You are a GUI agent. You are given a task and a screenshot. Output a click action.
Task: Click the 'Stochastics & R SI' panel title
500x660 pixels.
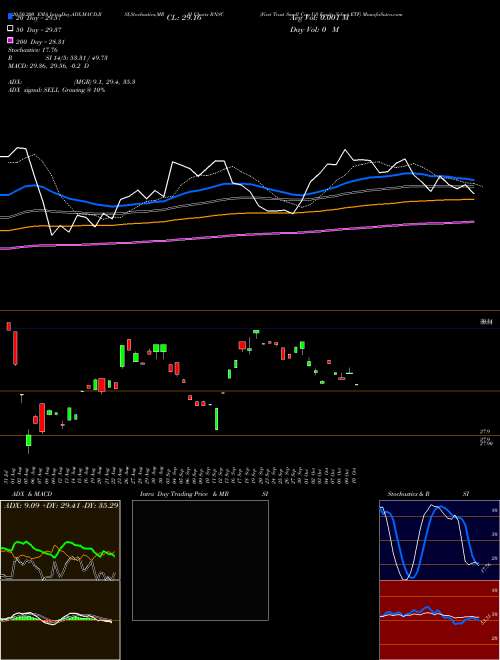point(428,494)
